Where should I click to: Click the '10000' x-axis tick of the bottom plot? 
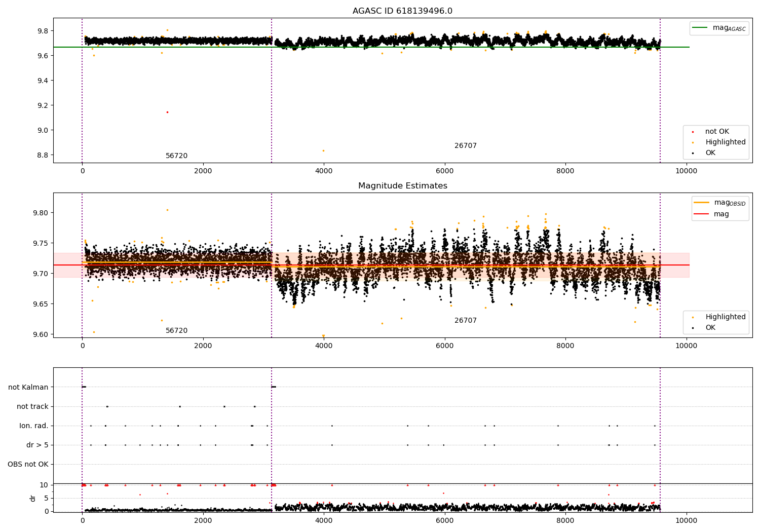click(x=686, y=520)
